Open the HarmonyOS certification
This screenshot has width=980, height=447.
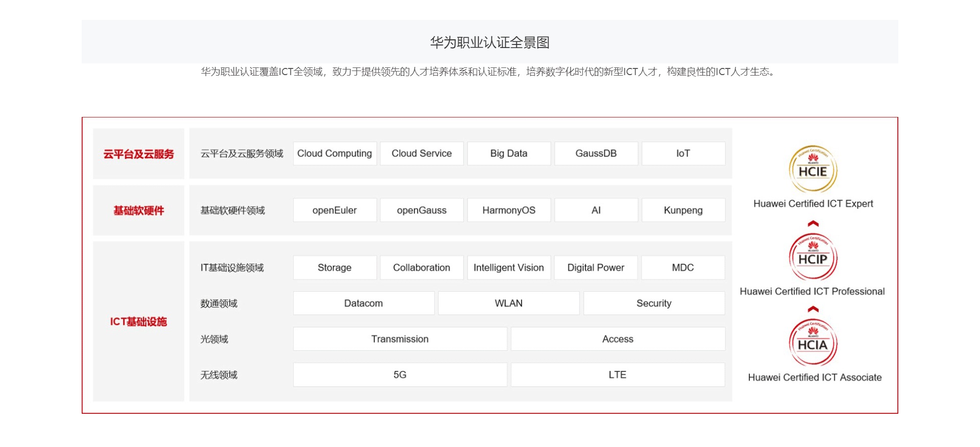click(509, 210)
